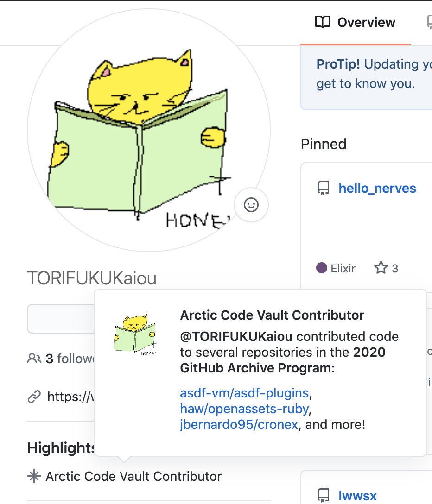Click the purple Elixir language color dot

click(322, 268)
